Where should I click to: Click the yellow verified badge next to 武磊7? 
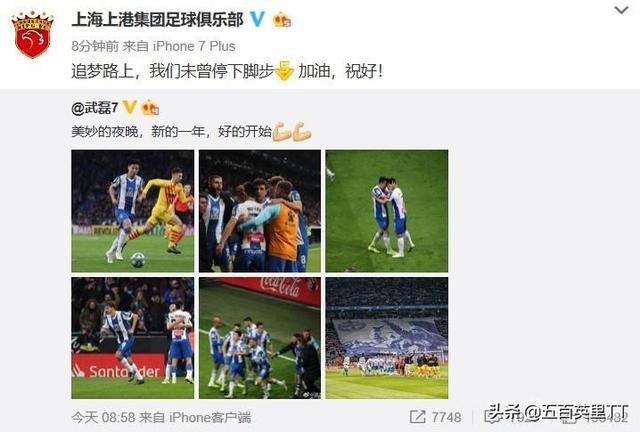(x=130, y=107)
